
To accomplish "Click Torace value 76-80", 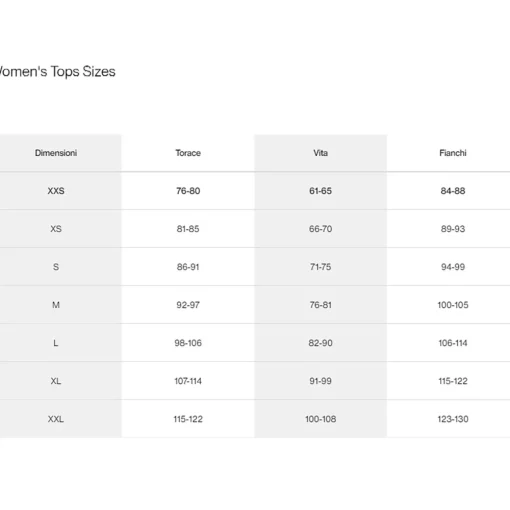I will pyautogui.click(x=188, y=191).
